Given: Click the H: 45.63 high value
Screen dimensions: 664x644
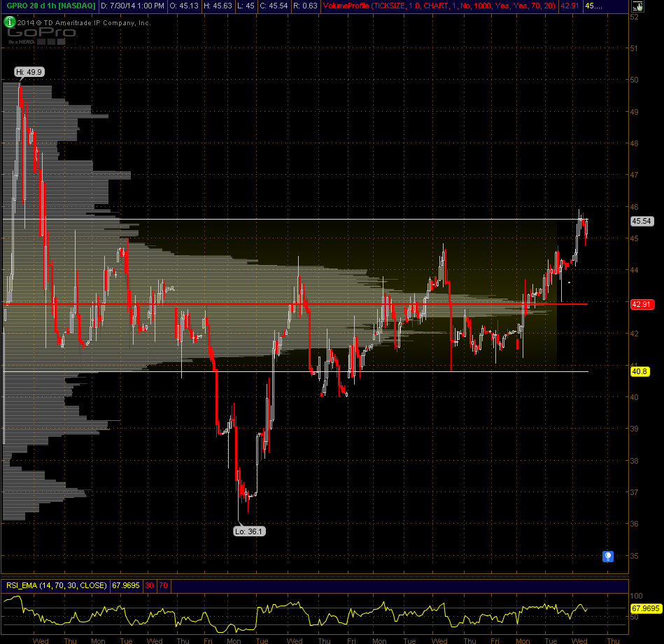Looking at the screenshot, I should pyautogui.click(x=218, y=6).
